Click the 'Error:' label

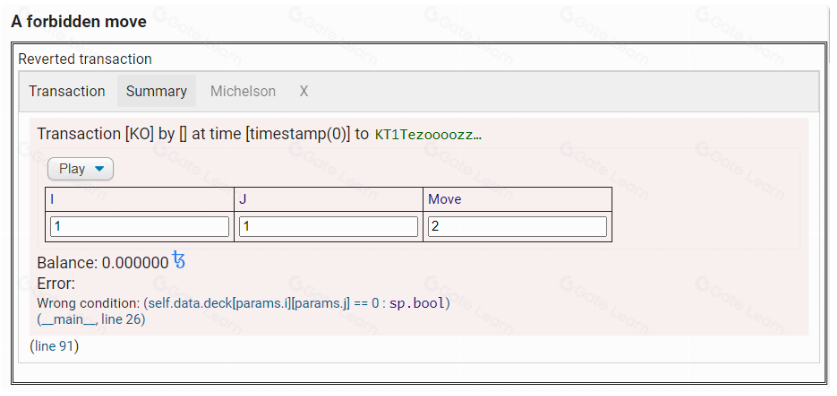(x=56, y=283)
